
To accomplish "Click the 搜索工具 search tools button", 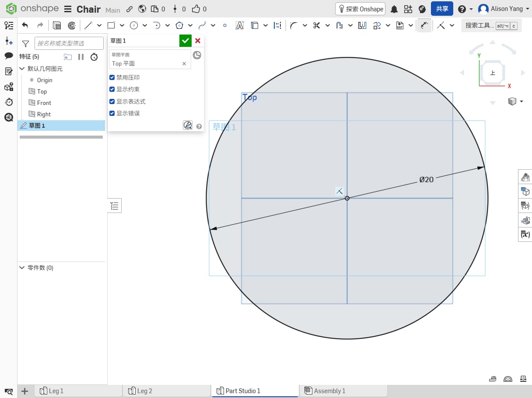I will tap(491, 25).
